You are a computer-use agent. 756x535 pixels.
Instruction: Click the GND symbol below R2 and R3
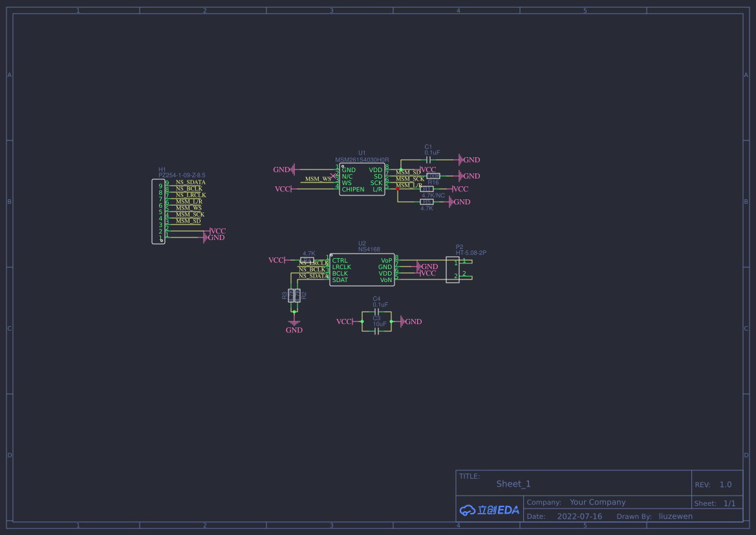pos(294,324)
